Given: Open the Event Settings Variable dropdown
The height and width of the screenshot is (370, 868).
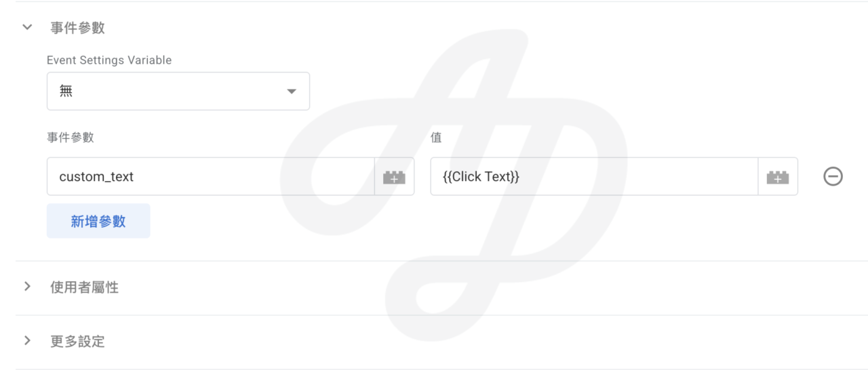Looking at the screenshot, I should [178, 91].
